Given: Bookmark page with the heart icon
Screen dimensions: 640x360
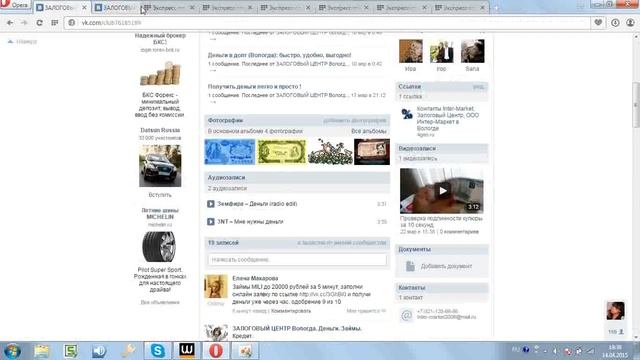Looking at the screenshot, I should tap(598, 23).
